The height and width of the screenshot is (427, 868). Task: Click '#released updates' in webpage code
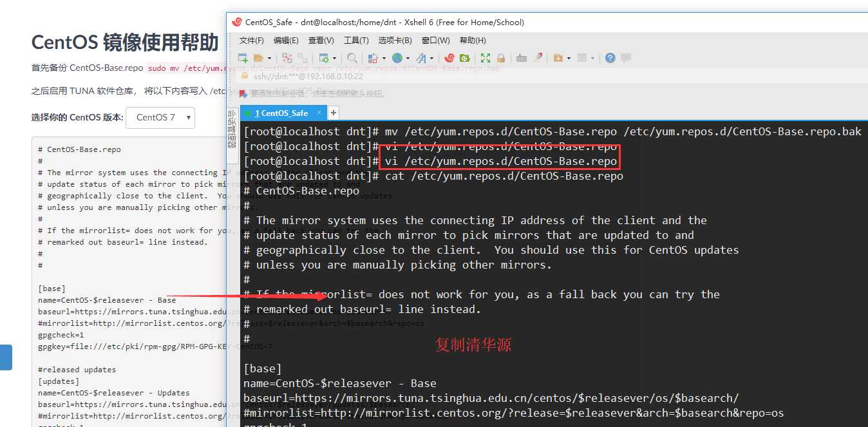tap(77, 370)
